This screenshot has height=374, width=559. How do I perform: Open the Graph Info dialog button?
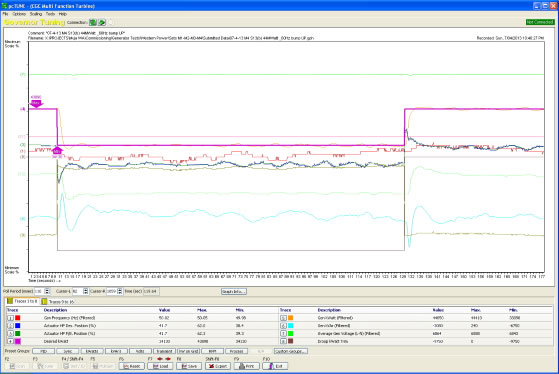tap(234, 292)
